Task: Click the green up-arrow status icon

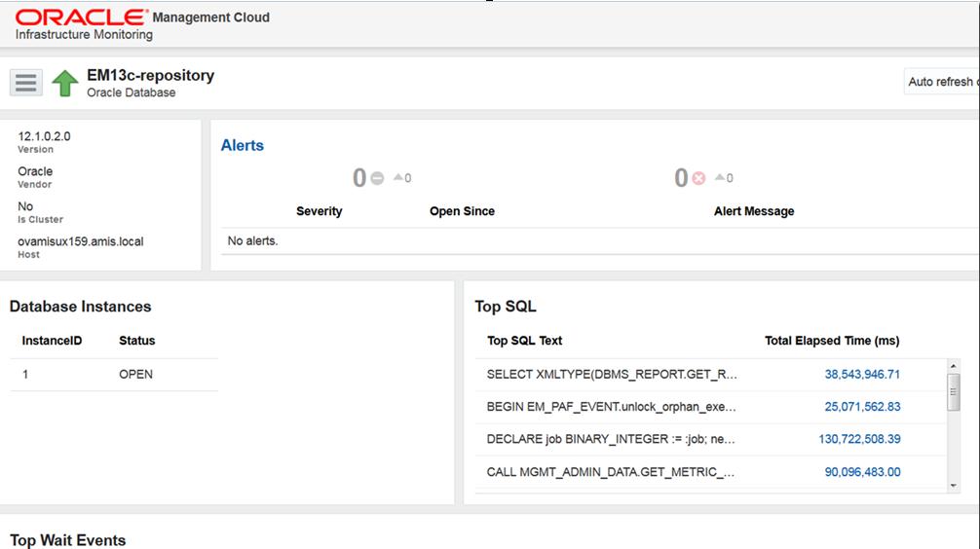Action: pyautogui.click(x=65, y=83)
